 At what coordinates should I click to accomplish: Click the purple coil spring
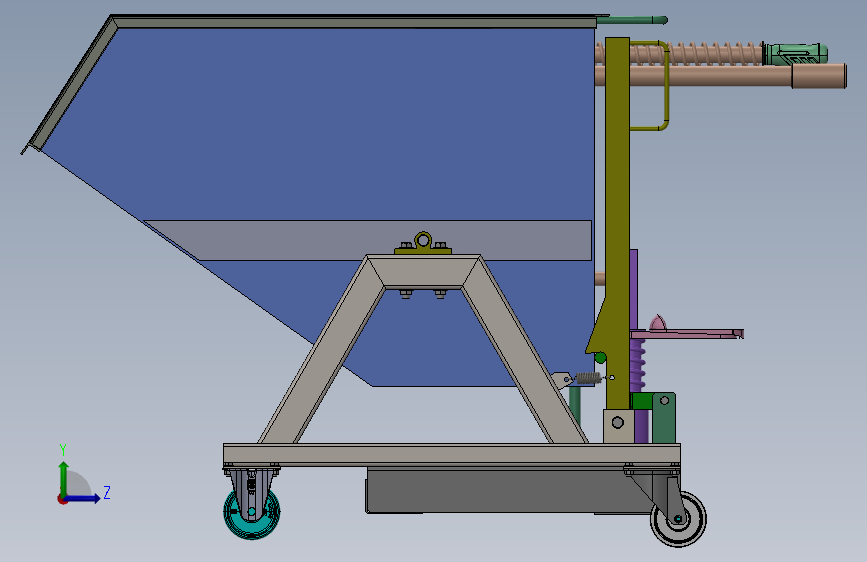pos(638,365)
